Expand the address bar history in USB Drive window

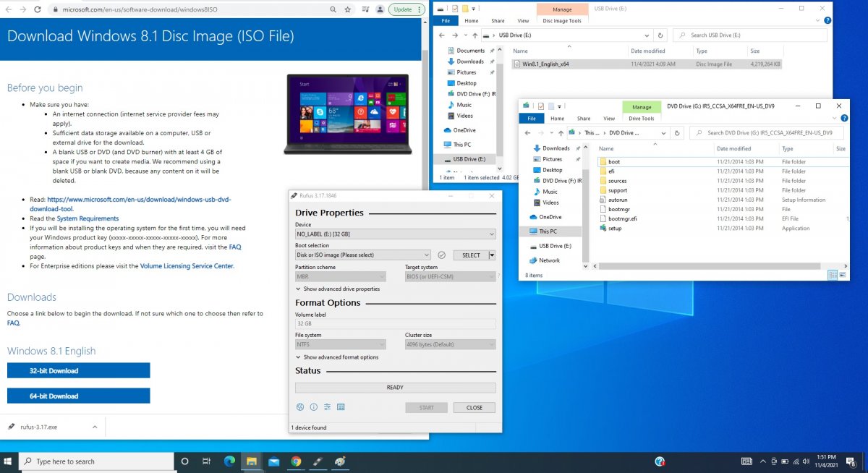(647, 35)
